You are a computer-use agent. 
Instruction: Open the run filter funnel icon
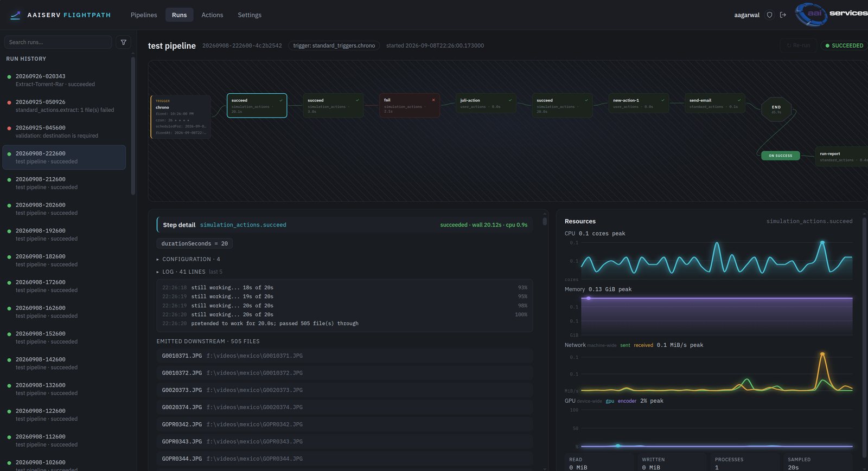click(x=124, y=42)
